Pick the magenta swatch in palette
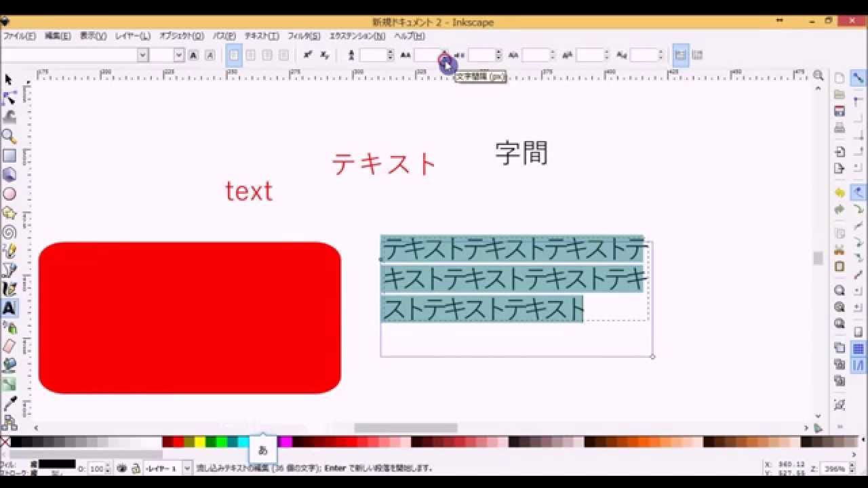Viewport: 868px width, 488px height. 286,442
